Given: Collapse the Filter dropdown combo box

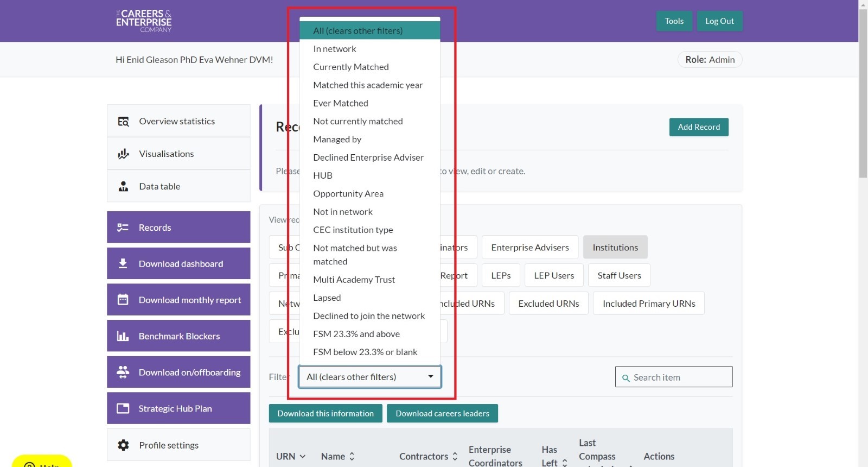Looking at the screenshot, I should [x=369, y=377].
